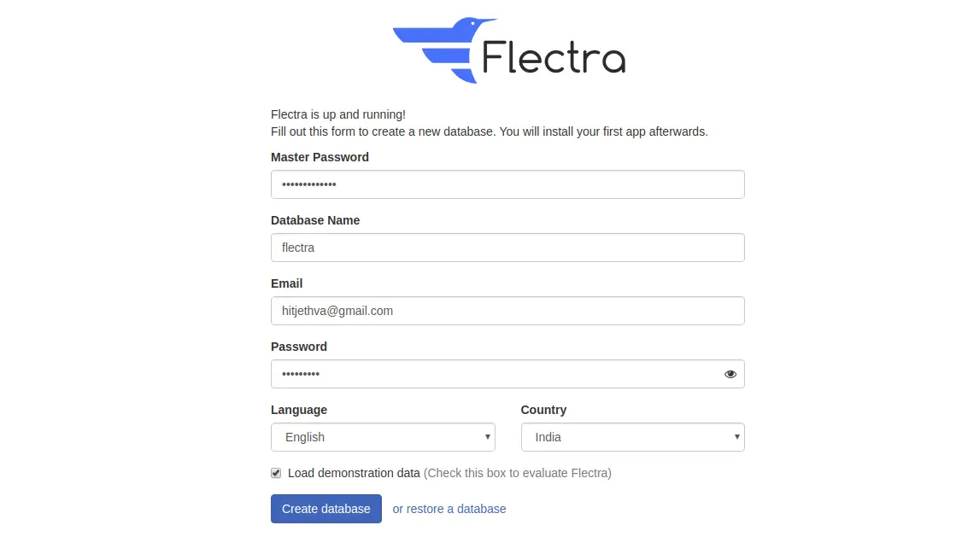This screenshot has height=560, width=956.
Task: Tick the Load demonstration data checkbox
Action: point(276,473)
